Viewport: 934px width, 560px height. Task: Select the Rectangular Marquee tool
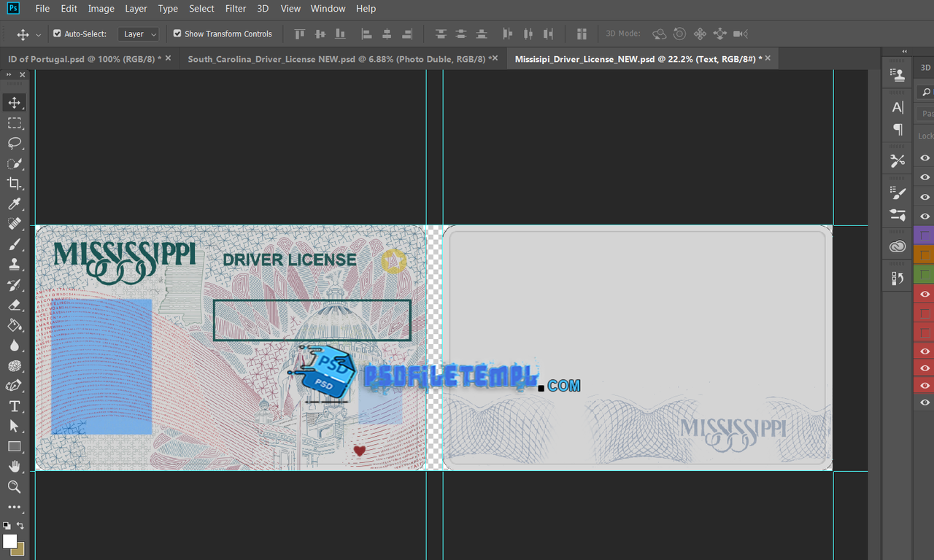coord(15,123)
